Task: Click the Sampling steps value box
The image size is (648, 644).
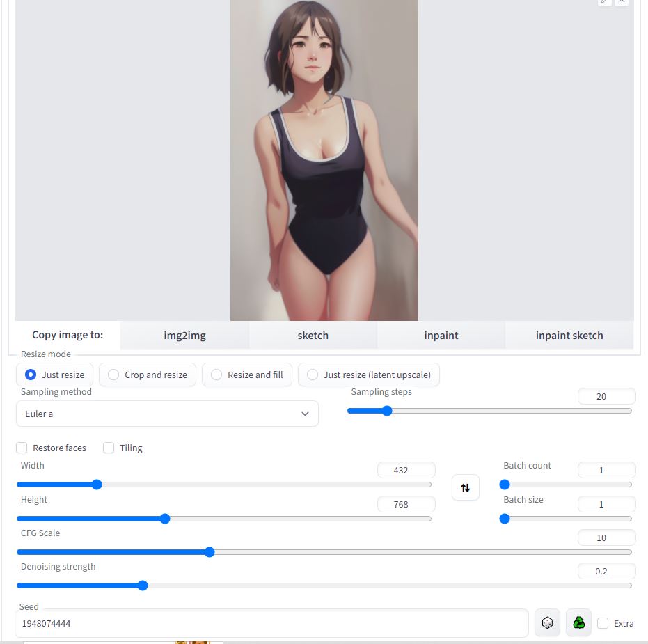Action: pos(606,396)
